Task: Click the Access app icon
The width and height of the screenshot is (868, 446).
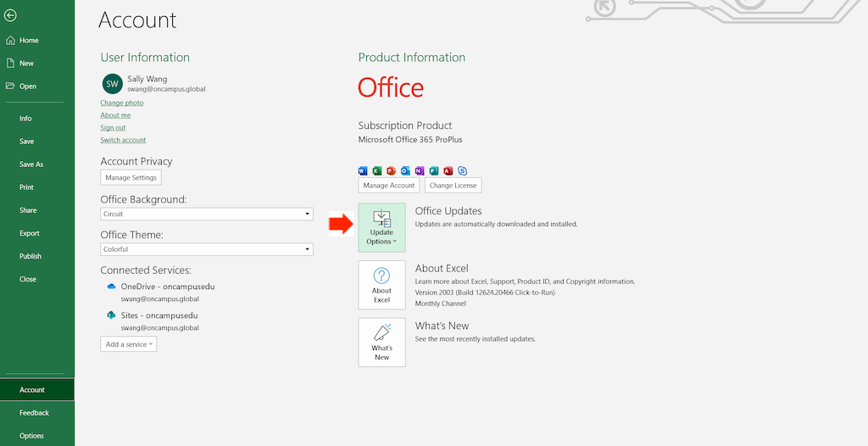Action: tap(448, 170)
